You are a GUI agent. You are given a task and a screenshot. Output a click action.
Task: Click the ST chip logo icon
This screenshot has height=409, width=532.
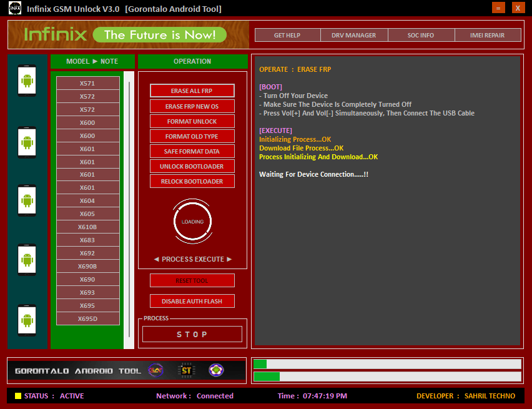click(187, 370)
